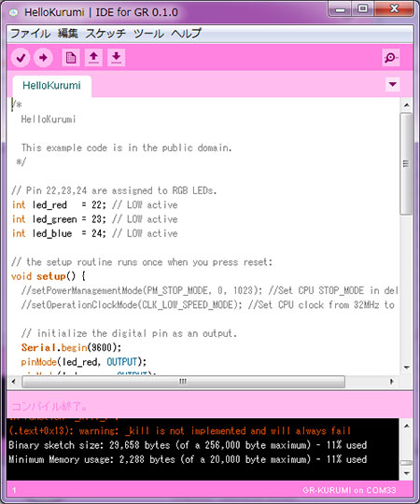Click the editor vertical scrollbar thumb
The height and width of the screenshot is (504, 420).
tap(407, 163)
